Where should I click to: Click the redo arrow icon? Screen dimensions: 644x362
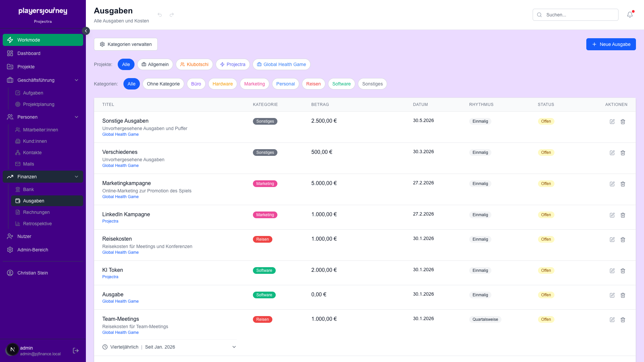pos(172,15)
